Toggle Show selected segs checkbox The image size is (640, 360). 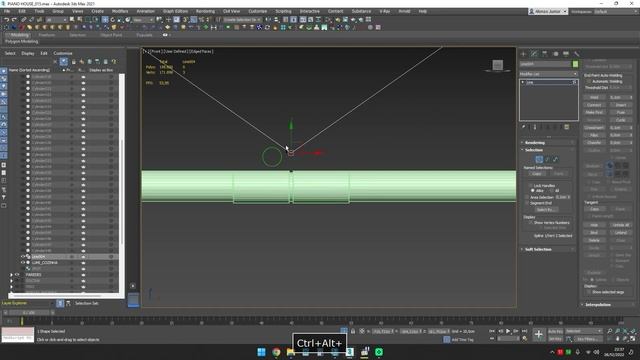(x=589, y=292)
